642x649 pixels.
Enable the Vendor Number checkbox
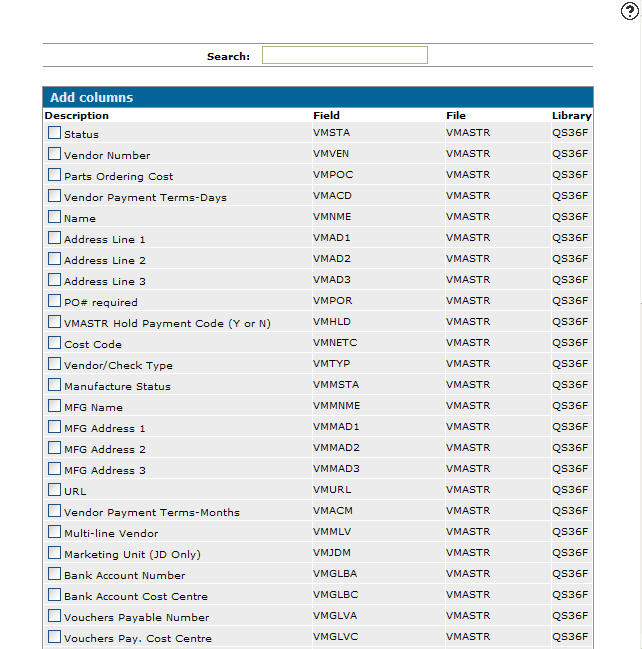pos(54,154)
